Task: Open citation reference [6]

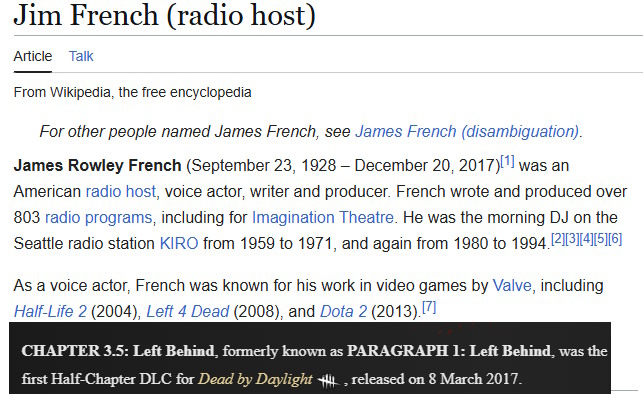Action: click(x=615, y=239)
